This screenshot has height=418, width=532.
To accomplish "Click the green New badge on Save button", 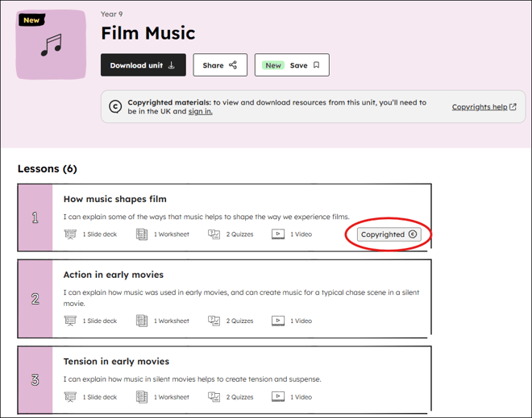I will pyautogui.click(x=273, y=65).
